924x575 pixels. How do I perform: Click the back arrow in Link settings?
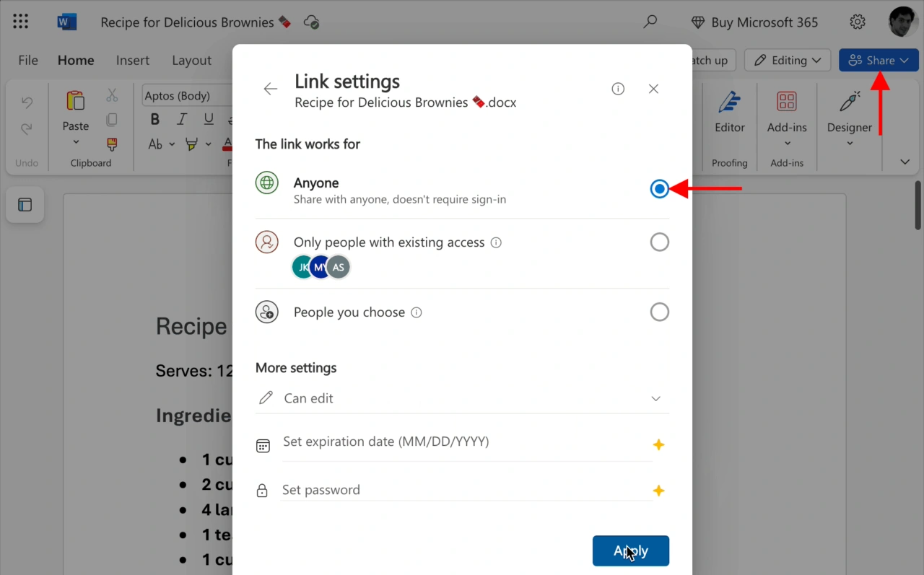(x=270, y=89)
